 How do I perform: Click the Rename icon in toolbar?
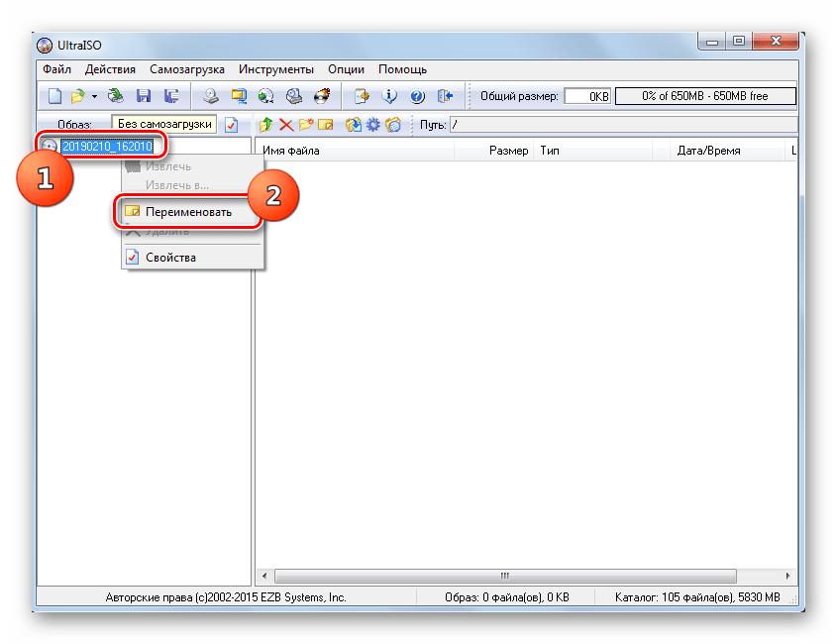click(x=325, y=125)
